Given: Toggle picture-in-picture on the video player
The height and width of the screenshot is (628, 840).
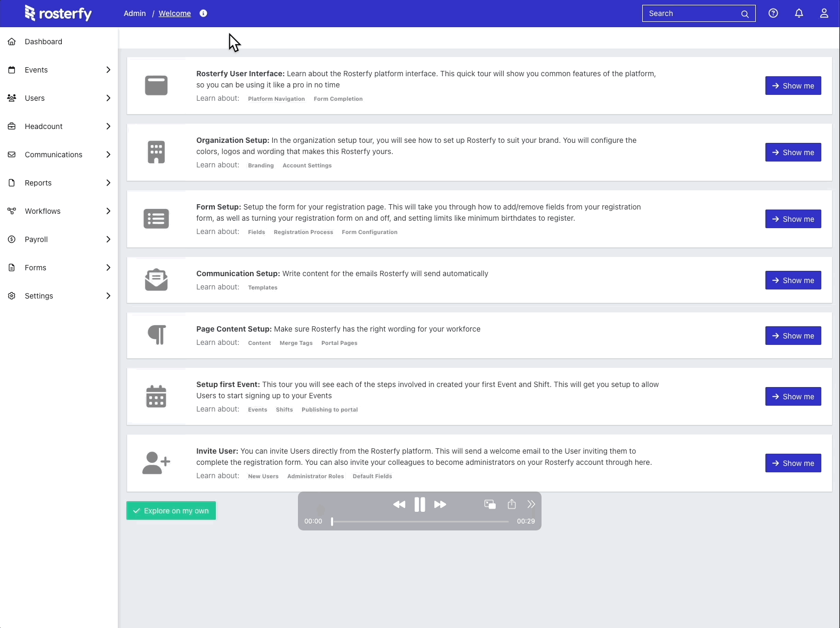Looking at the screenshot, I should coord(490,504).
